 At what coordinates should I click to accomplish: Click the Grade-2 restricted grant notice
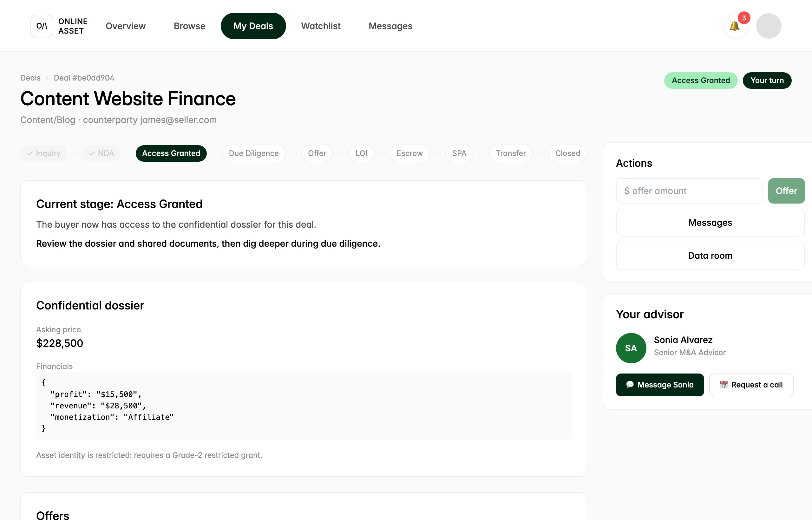pyautogui.click(x=149, y=455)
